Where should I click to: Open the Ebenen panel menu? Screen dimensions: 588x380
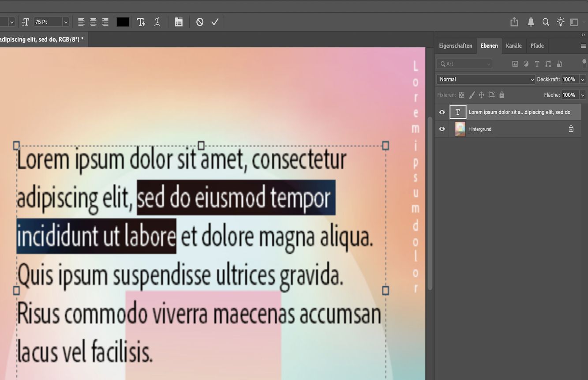[x=584, y=45]
